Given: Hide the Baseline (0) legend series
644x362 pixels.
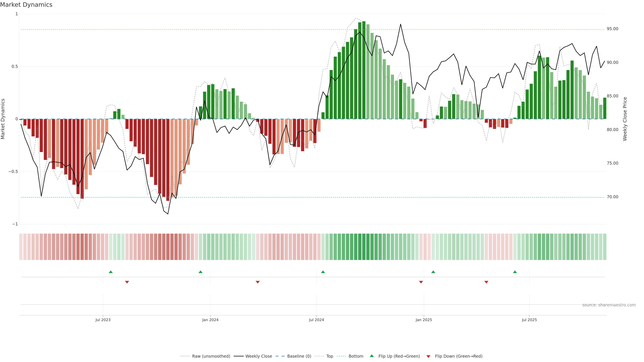Looking at the screenshot, I should [299, 356].
